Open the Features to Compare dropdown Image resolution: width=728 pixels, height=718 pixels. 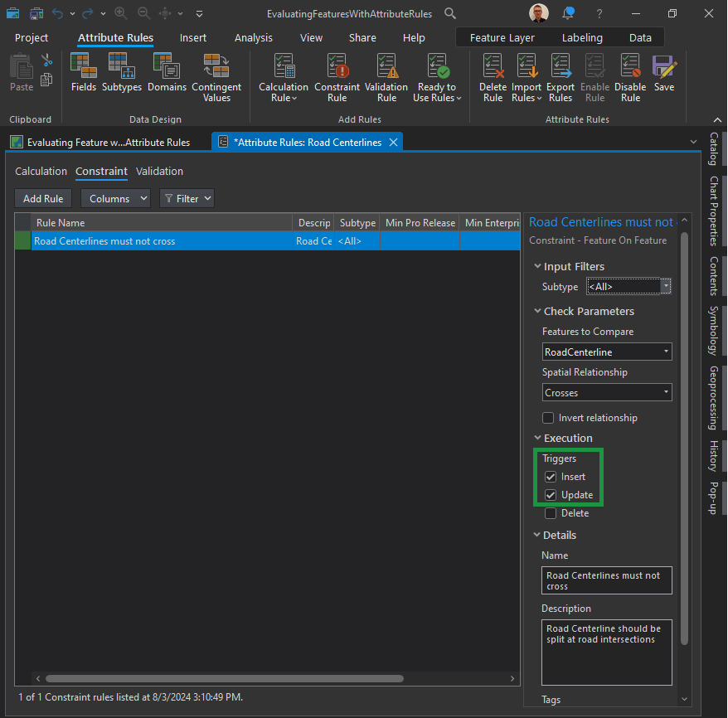click(x=607, y=352)
